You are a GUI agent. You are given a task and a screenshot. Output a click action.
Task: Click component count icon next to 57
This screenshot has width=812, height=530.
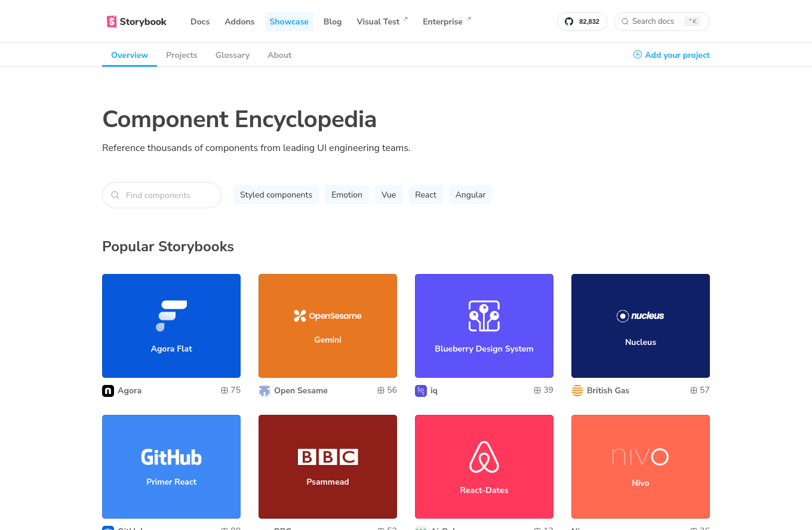694,390
